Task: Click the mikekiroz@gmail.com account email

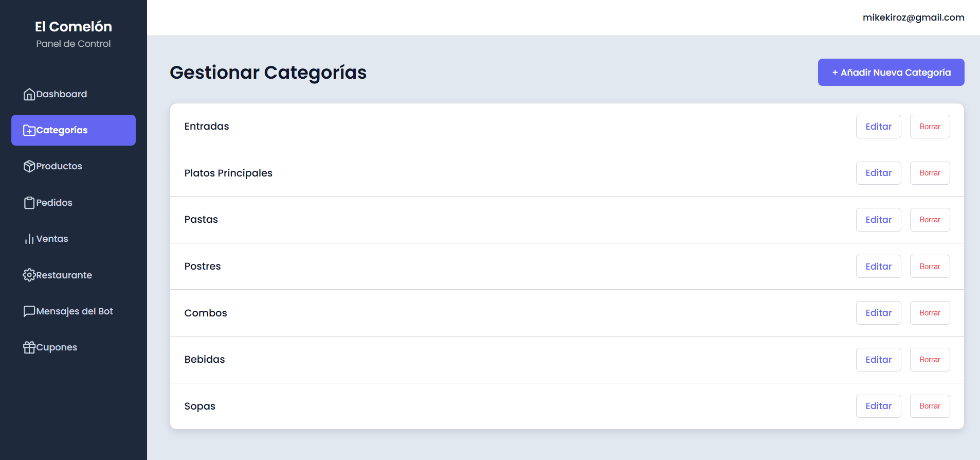Action: [x=913, y=17]
